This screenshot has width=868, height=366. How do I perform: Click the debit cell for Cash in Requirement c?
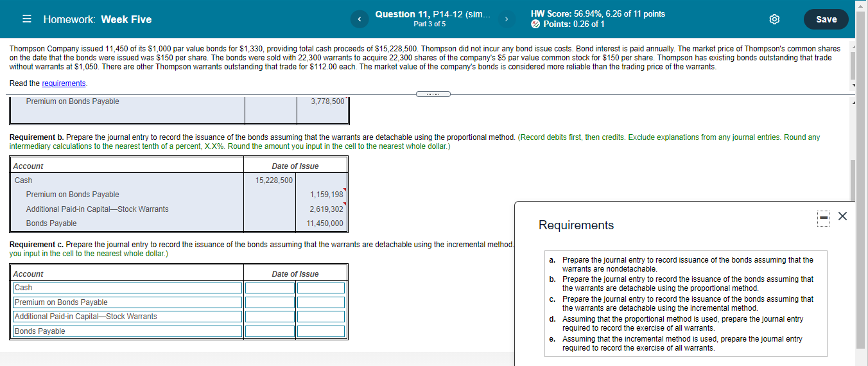click(270, 288)
